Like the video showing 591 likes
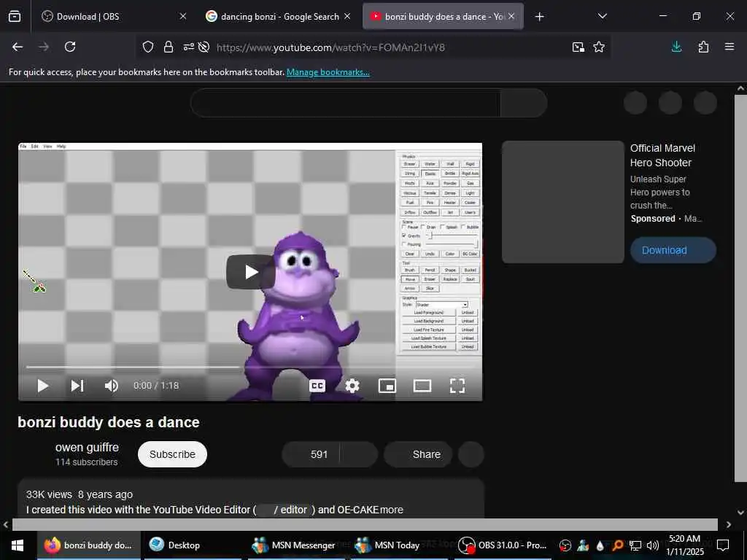 (311, 454)
